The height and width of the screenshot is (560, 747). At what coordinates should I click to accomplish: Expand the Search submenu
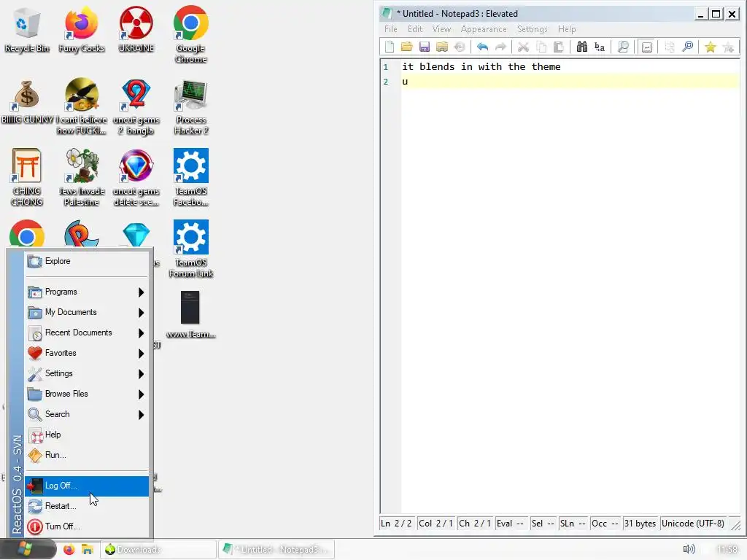tap(87, 415)
